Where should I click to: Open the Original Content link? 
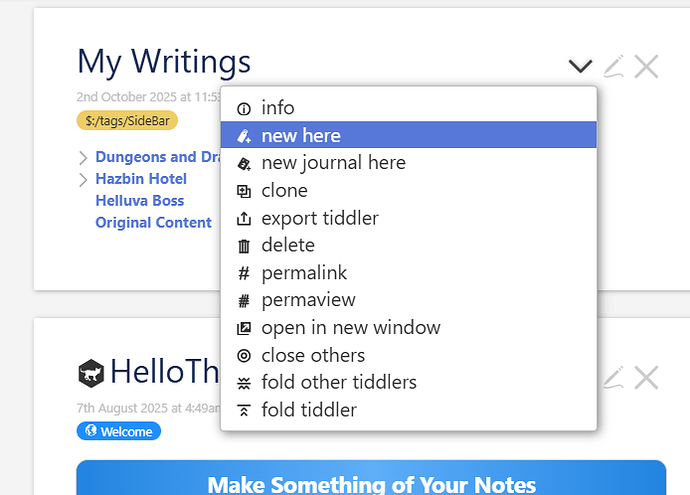153,223
